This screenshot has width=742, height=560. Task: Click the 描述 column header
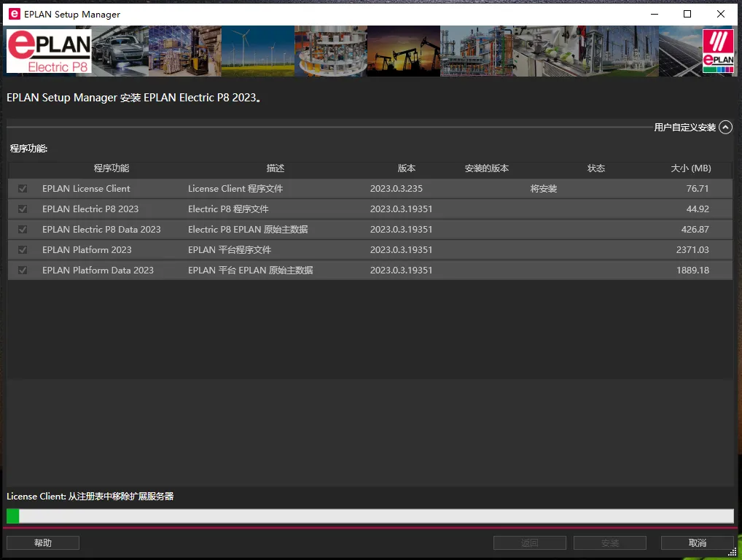coord(276,168)
